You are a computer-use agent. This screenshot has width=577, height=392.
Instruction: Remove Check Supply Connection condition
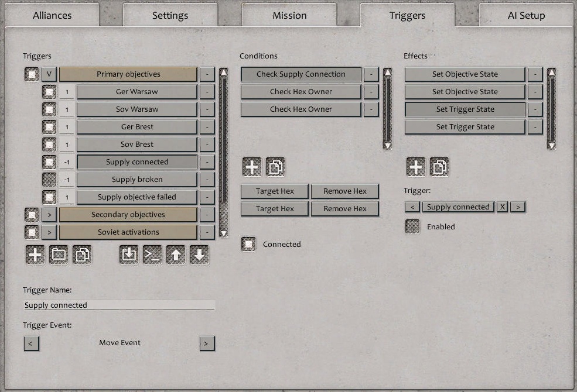[371, 74]
